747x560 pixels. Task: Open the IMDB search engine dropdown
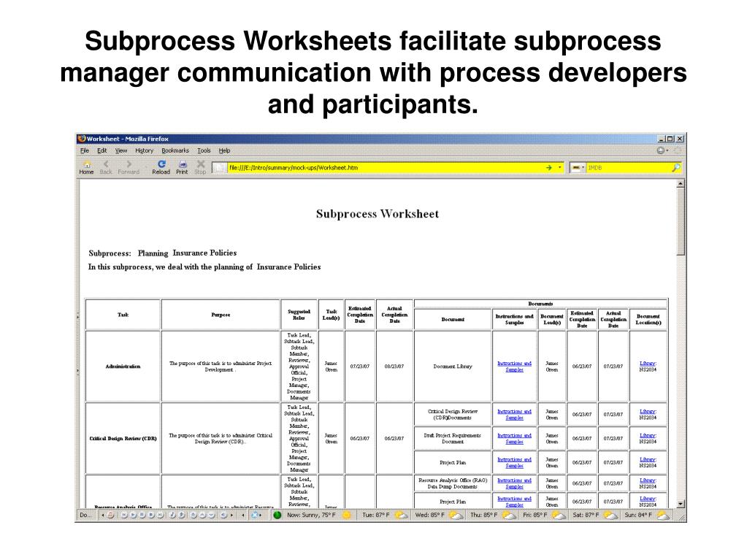(578, 168)
